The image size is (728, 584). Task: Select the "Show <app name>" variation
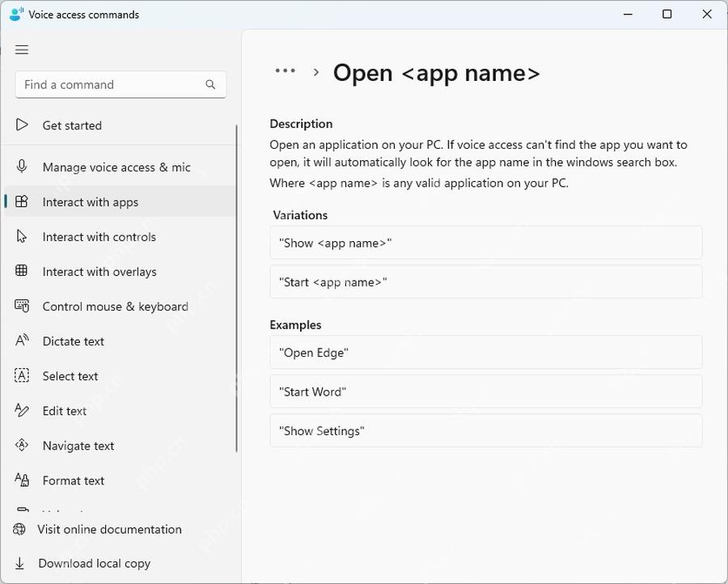tap(485, 243)
